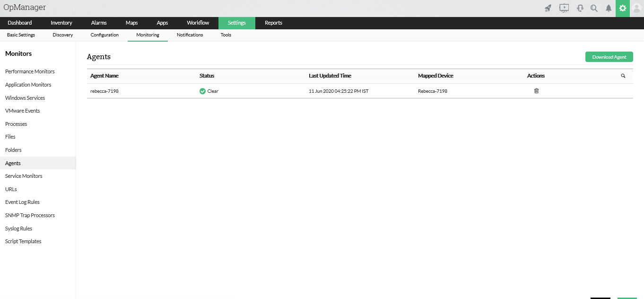Click the Mapped Device column header
644x299 pixels.
[435, 76]
